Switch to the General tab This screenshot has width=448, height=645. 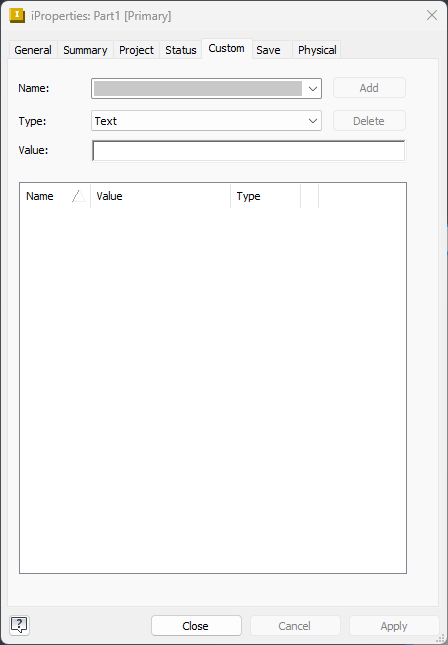(x=33, y=50)
